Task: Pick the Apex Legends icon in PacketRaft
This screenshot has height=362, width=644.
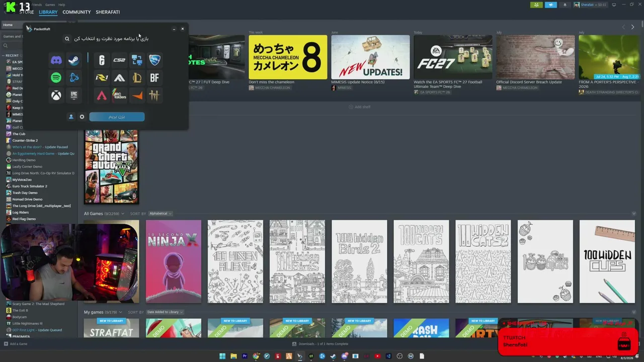Action: point(102,95)
